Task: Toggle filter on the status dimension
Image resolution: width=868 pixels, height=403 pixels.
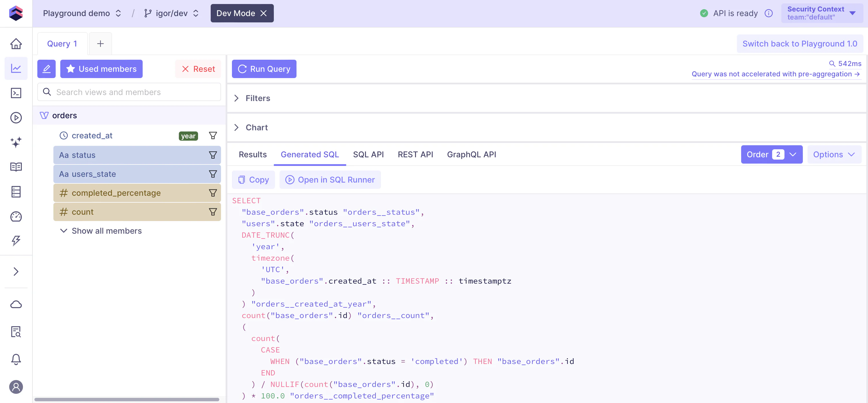Action: point(213,155)
